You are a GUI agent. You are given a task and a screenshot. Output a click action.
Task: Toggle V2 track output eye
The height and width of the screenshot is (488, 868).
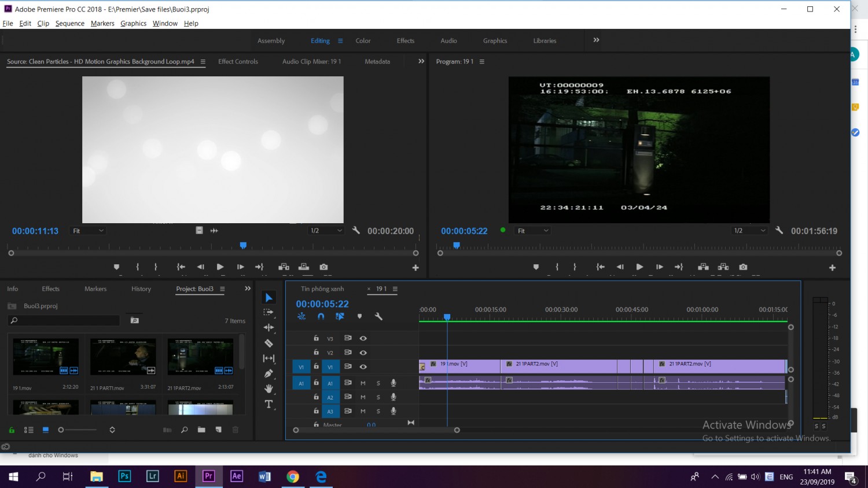click(363, 352)
